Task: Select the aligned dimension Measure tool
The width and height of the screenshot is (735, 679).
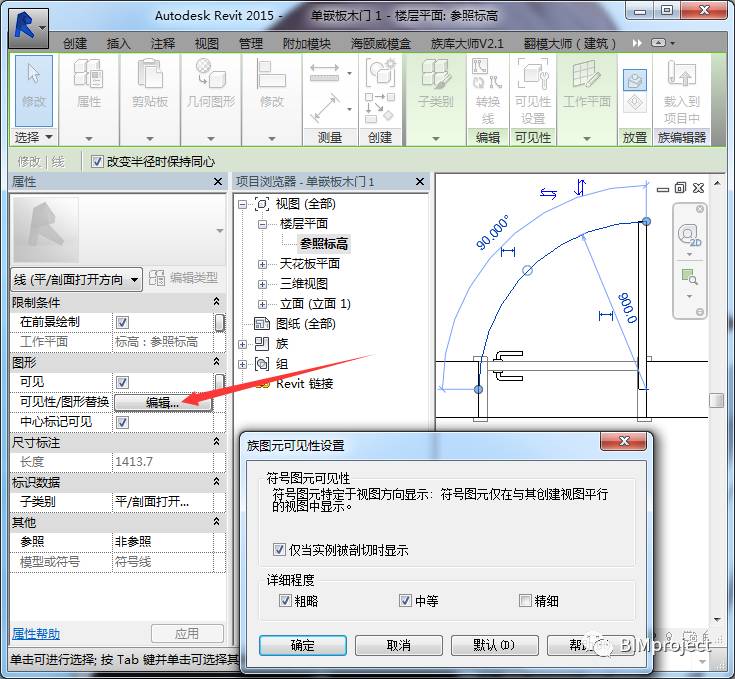Action: point(324,73)
